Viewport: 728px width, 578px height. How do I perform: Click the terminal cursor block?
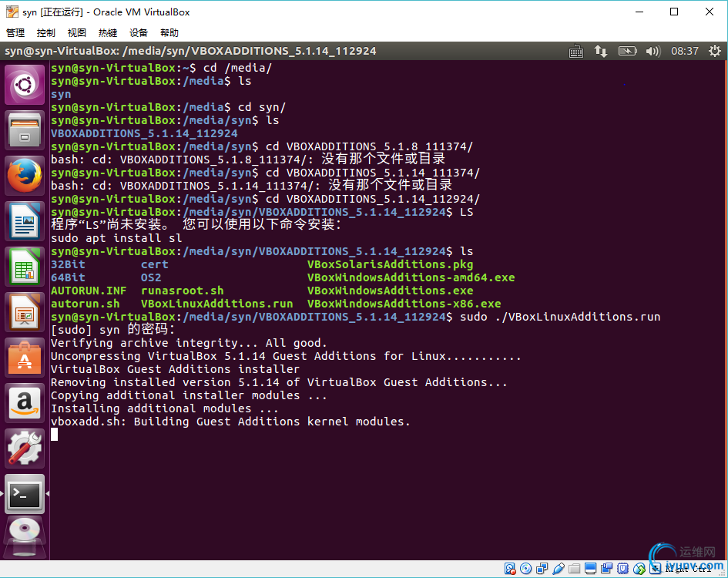point(55,435)
